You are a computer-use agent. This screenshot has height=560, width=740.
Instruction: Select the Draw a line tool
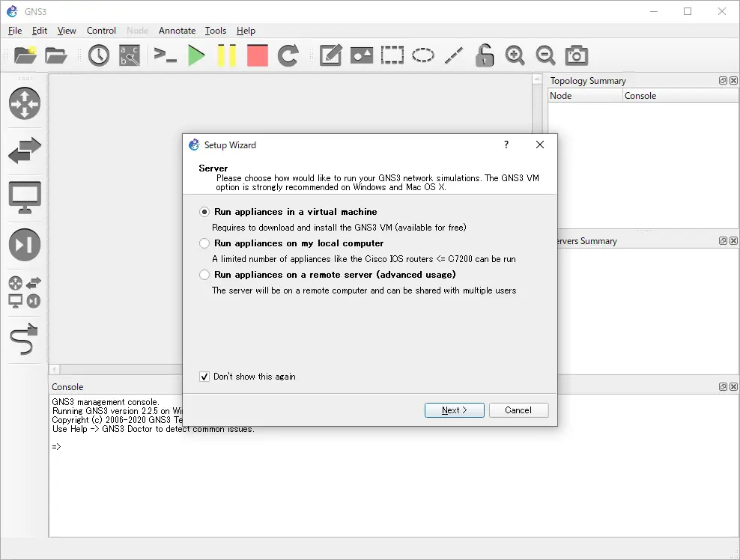click(x=454, y=55)
